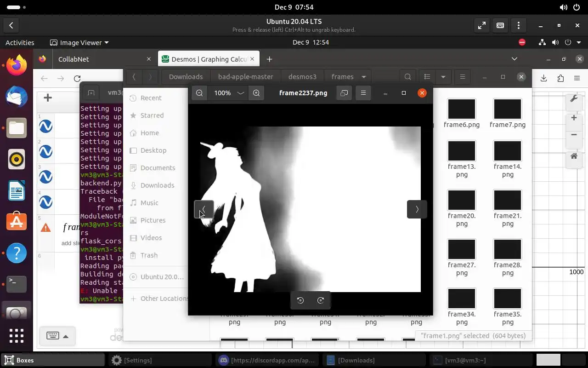Viewport: 588px width, 368px height.
Task: Go to previous image arrow
Action: (204, 209)
